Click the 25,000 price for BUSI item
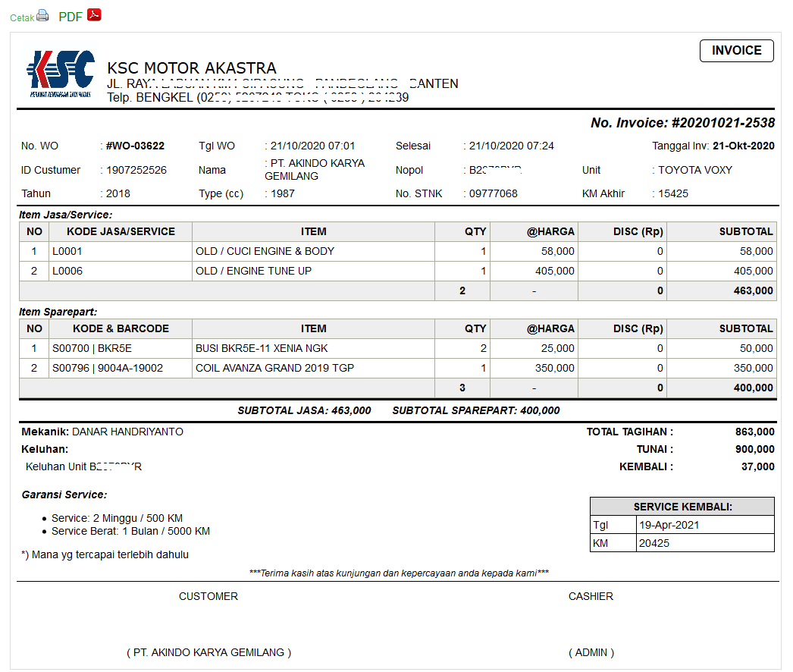Viewport: 793px width, 672px height. point(558,348)
